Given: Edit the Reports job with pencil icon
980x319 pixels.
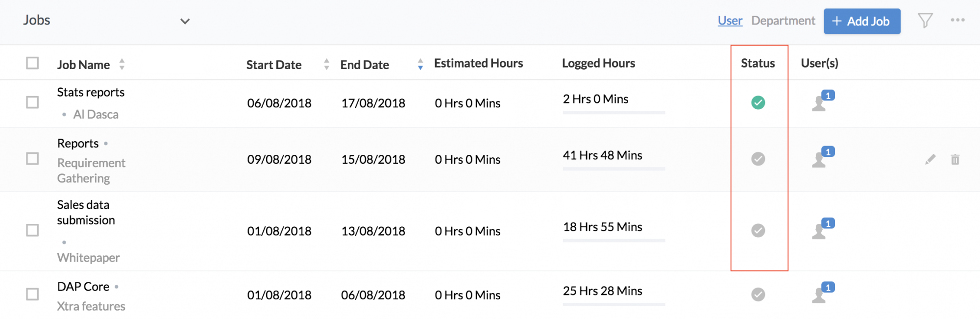Looking at the screenshot, I should (930, 159).
